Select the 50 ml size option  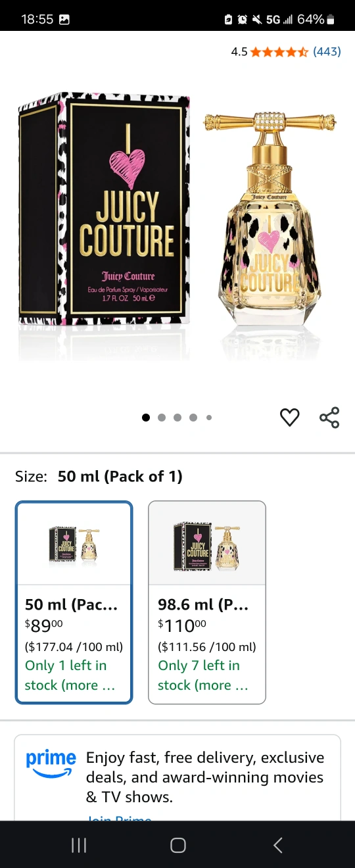click(x=74, y=602)
